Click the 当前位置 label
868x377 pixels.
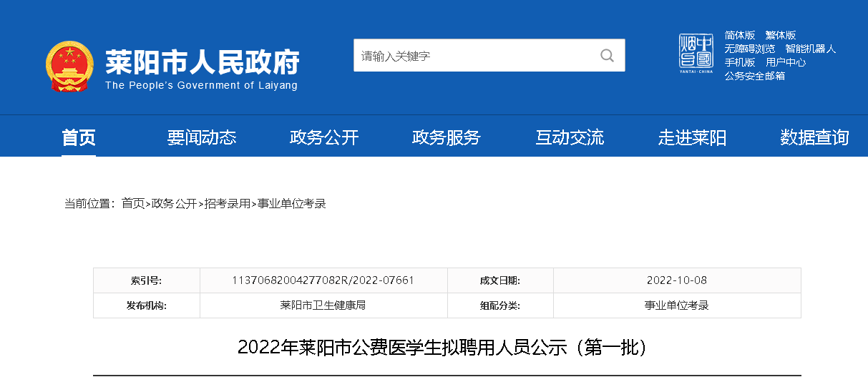[x=89, y=204]
